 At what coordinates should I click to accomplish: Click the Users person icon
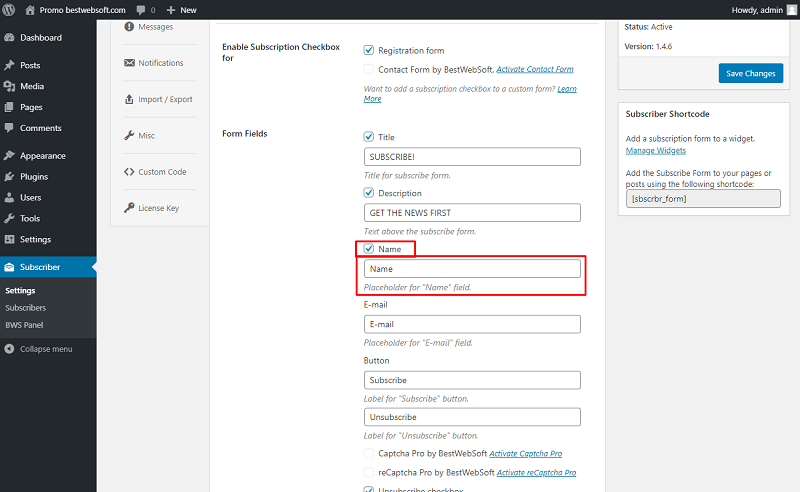click(x=9, y=197)
